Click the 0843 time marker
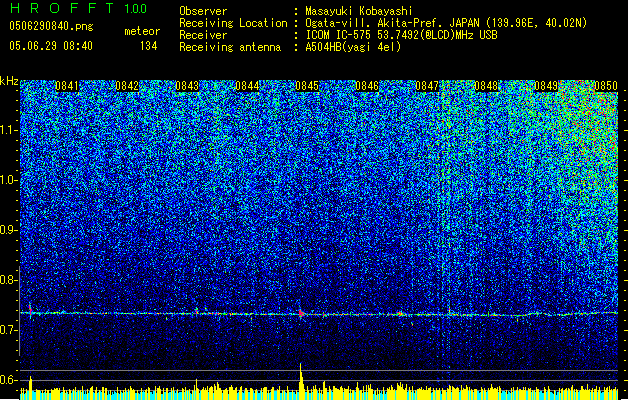The height and width of the screenshot is (400, 629). click(x=187, y=86)
